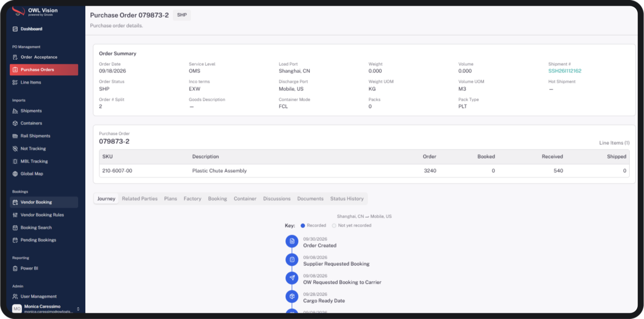The image size is (644, 319).
Task: Click the Purchase Orders icon
Action: pyautogui.click(x=15, y=70)
